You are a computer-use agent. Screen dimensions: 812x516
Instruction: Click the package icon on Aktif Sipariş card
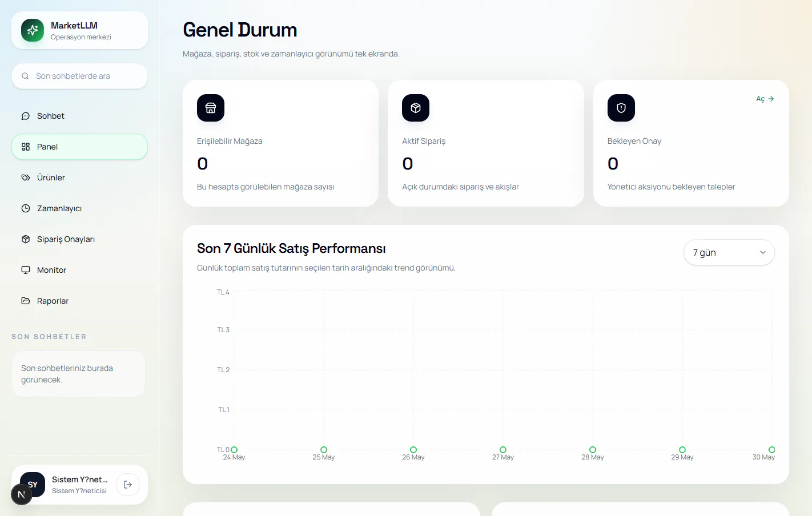pos(416,108)
